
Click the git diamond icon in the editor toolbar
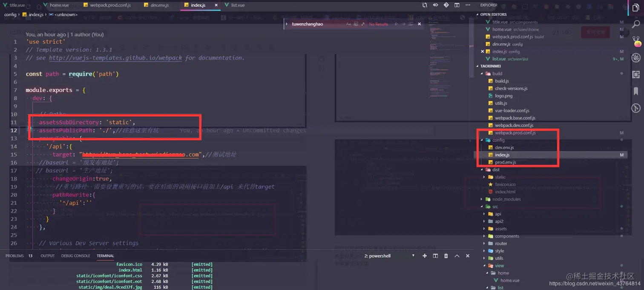(446, 5)
